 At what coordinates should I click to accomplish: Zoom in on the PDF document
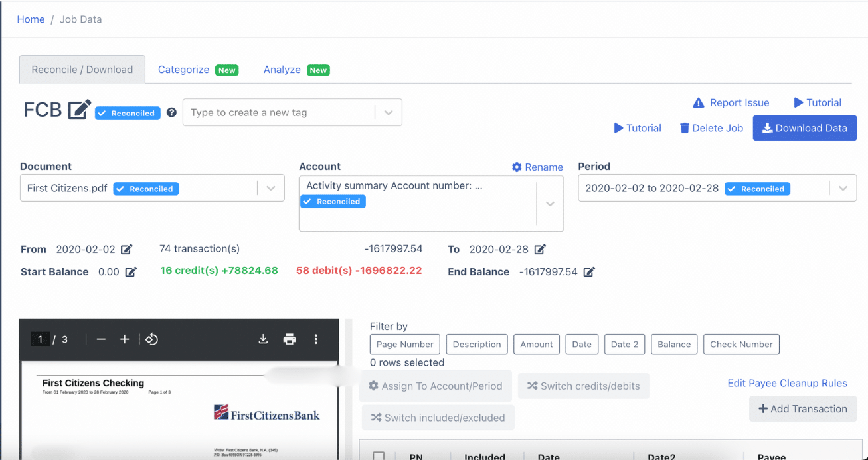pos(124,339)
